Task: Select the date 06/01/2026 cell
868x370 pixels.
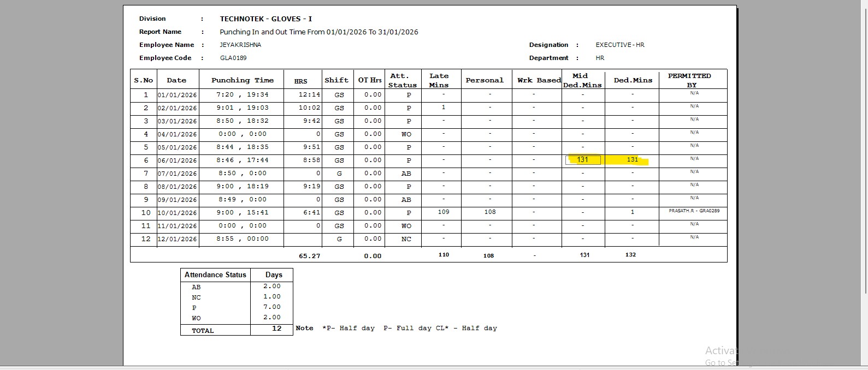Action: pos(177,160)
